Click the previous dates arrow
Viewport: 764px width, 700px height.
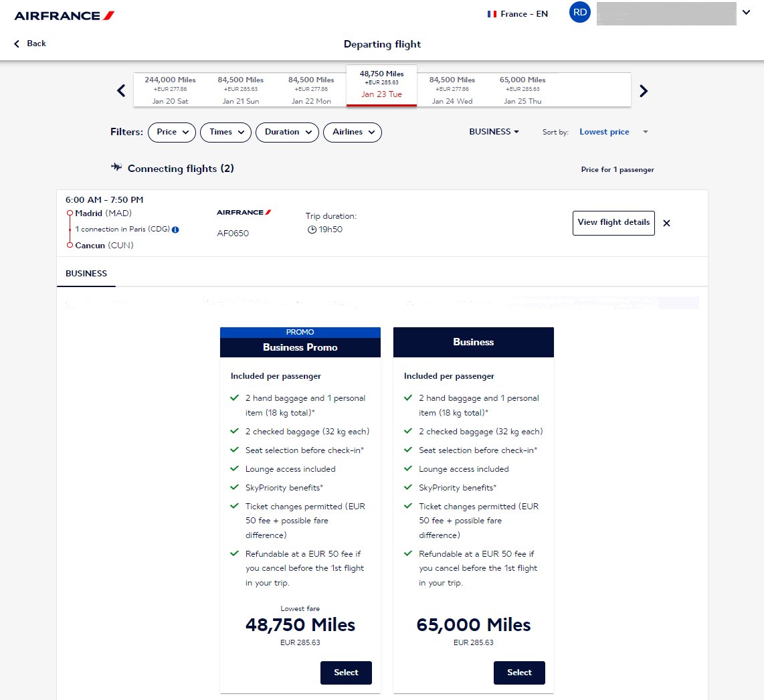pos(121,90)
